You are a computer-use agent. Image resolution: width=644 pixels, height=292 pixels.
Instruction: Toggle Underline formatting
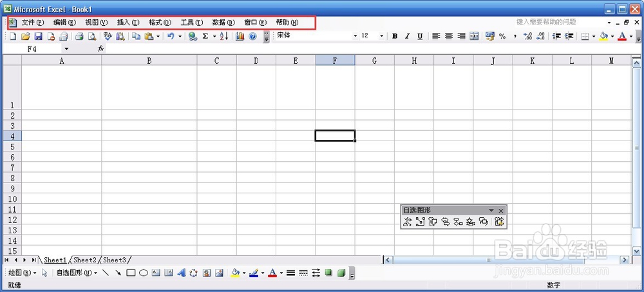coord(420,37)
